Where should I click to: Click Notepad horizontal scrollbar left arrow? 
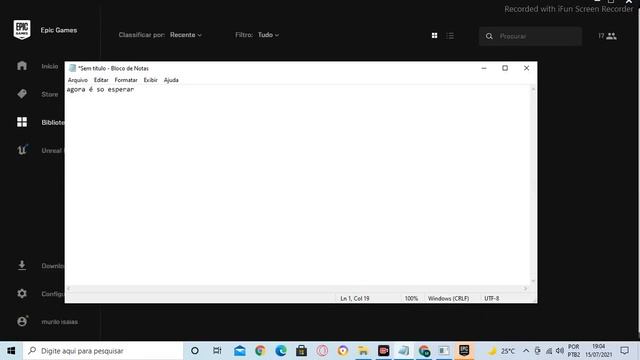pyautogui.click(x=69, y=288)
